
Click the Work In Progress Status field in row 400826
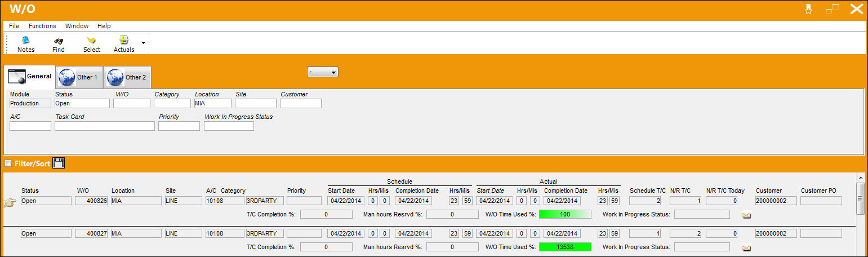tap(702, 214)
